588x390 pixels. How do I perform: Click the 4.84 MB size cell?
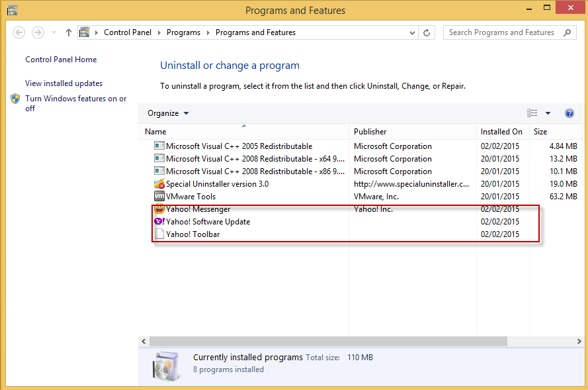coord(564,146)
